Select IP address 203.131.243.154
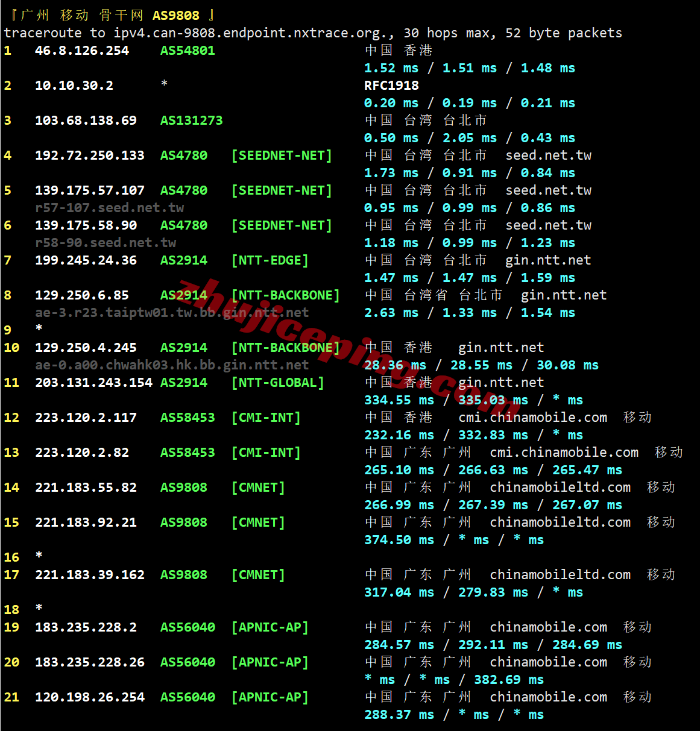This screenshot has width=700, height=731. coord(94,383)
